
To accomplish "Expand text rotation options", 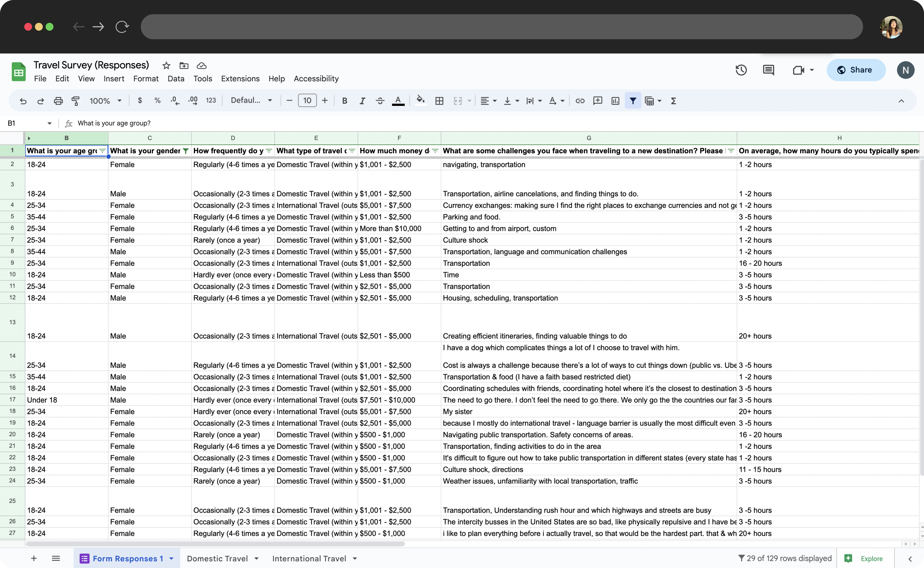I will coord(563,101).
